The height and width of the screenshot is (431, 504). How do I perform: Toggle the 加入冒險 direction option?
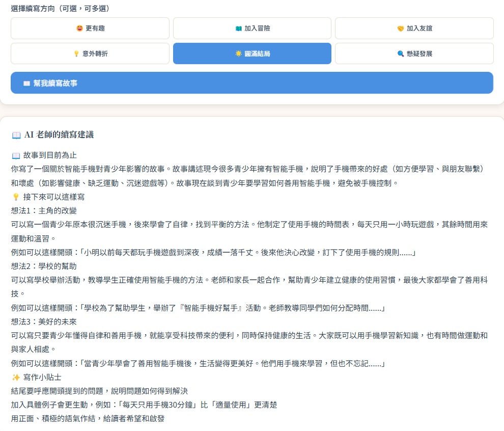252,29
